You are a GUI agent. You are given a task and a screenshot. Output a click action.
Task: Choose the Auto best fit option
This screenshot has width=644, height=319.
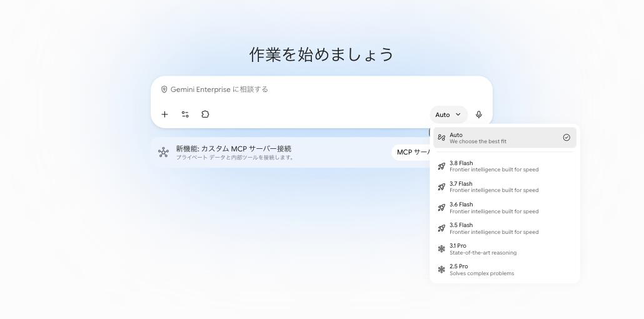tap(505, 138)
